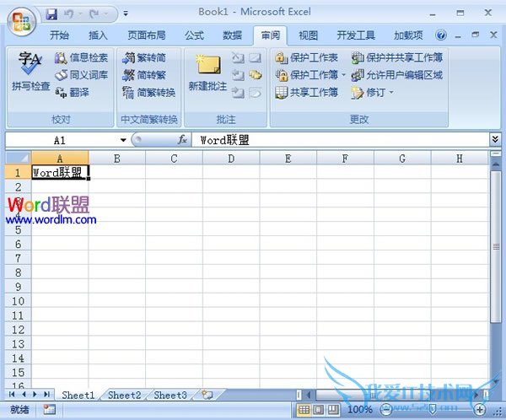
Task: Open 简繁转换 conversion options
Action: click(148, 93)
